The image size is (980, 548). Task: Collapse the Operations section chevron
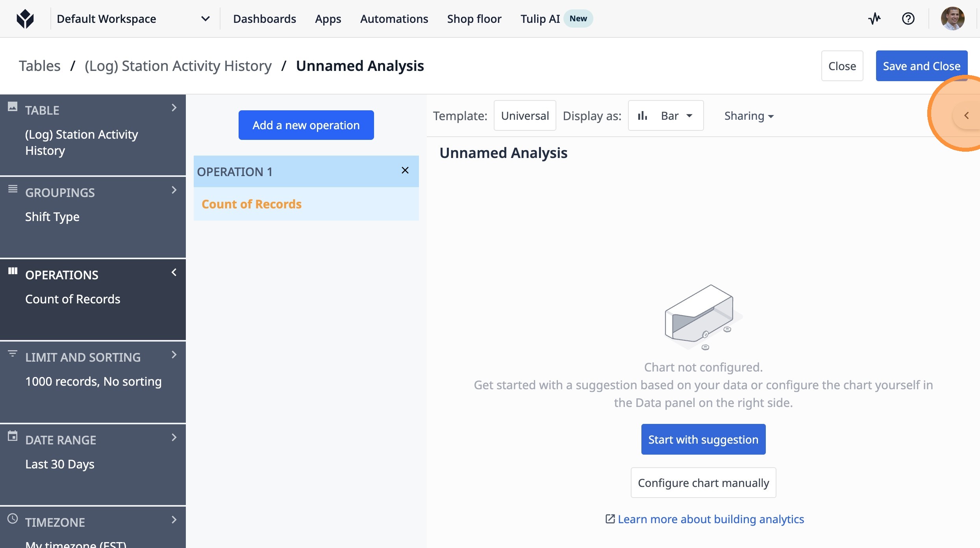point(174,272)
